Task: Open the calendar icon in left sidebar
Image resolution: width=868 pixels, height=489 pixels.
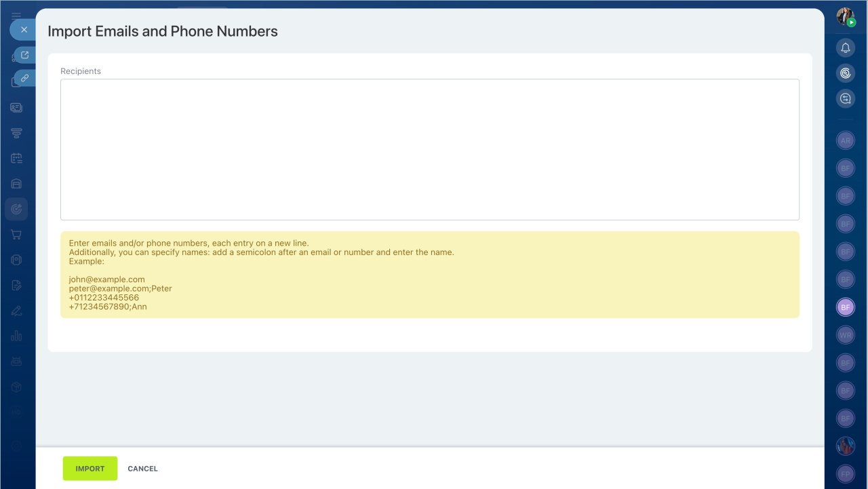Action: (16, 158)
